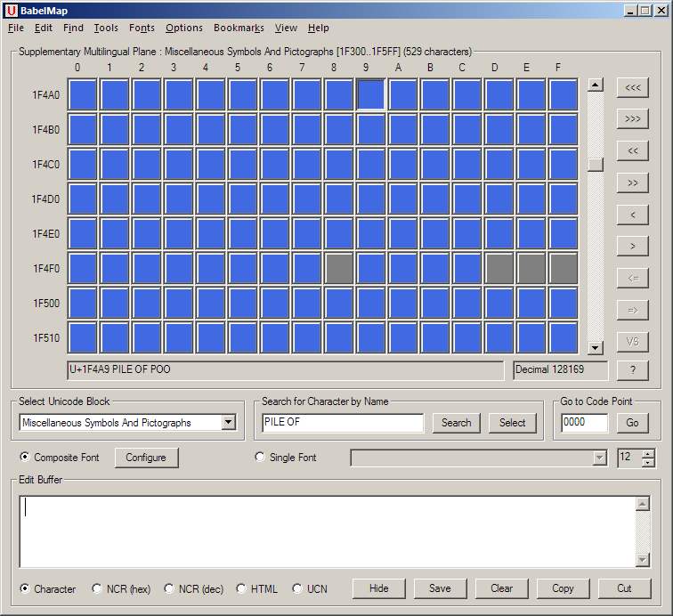Click inside the Edit Buffer text area
This screenshot has height=616, width=673.
pos(327,531)
